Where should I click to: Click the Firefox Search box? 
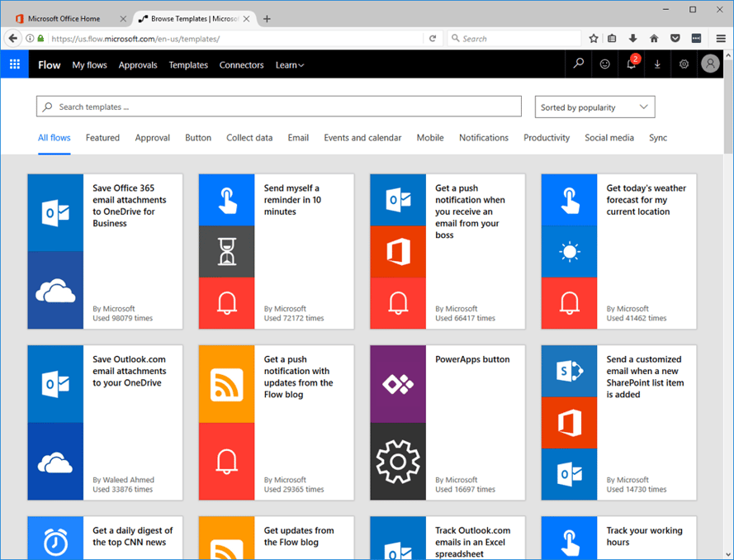(x=514, y=38)
